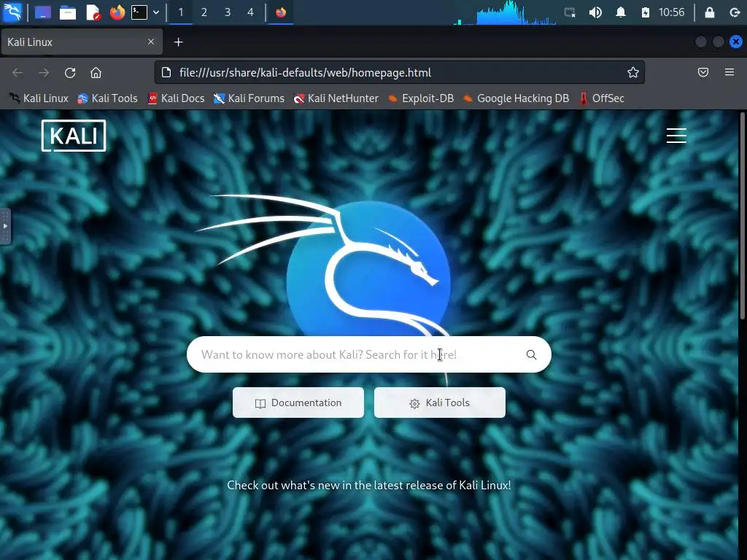
Task: Click the show desktop panel icon
Action: click(43, 12)
